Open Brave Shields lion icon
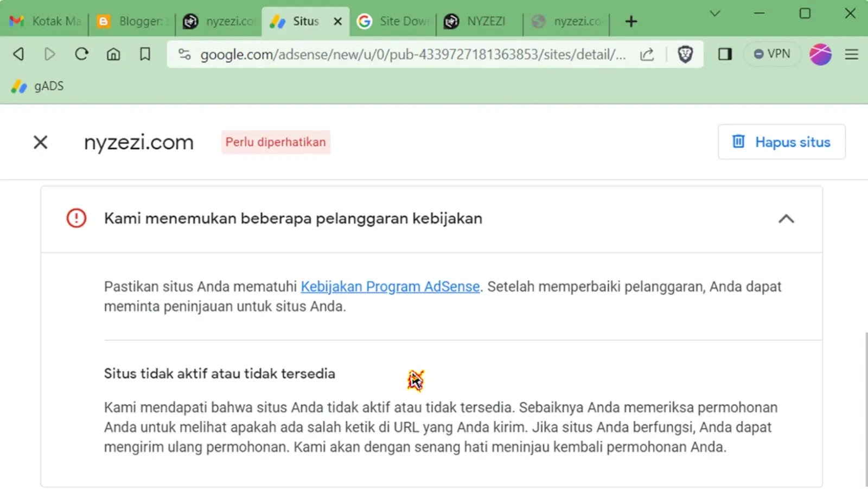 (685, 54)
